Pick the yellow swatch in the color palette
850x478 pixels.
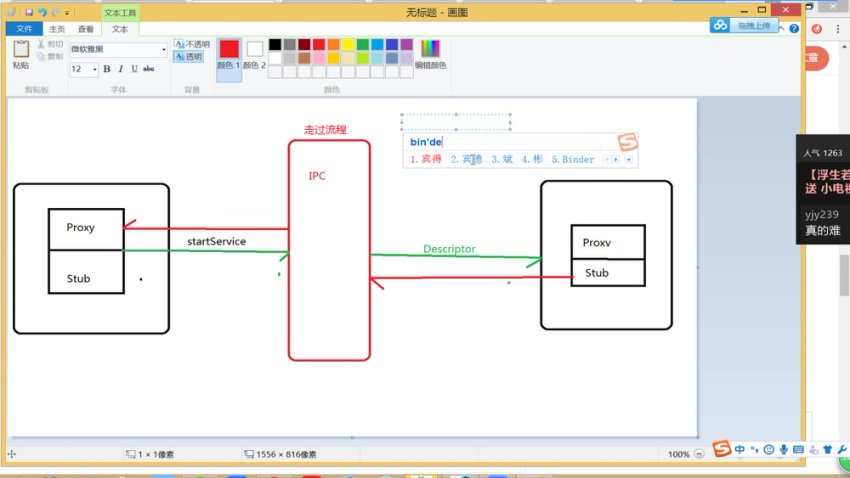click(x=348, y=45)
